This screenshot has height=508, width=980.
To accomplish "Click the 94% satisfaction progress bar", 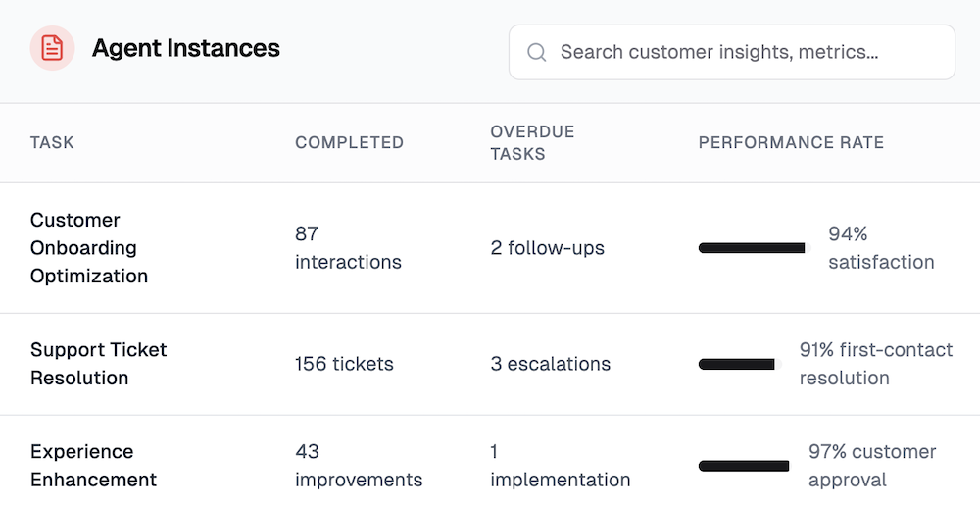I will pyautogui.click(x=755, y=248).
